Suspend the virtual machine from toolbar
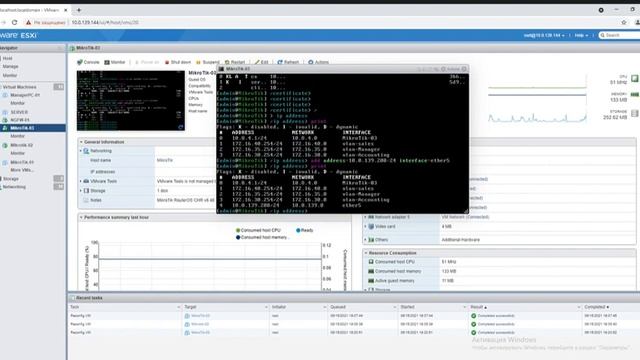 coord(208,62)
